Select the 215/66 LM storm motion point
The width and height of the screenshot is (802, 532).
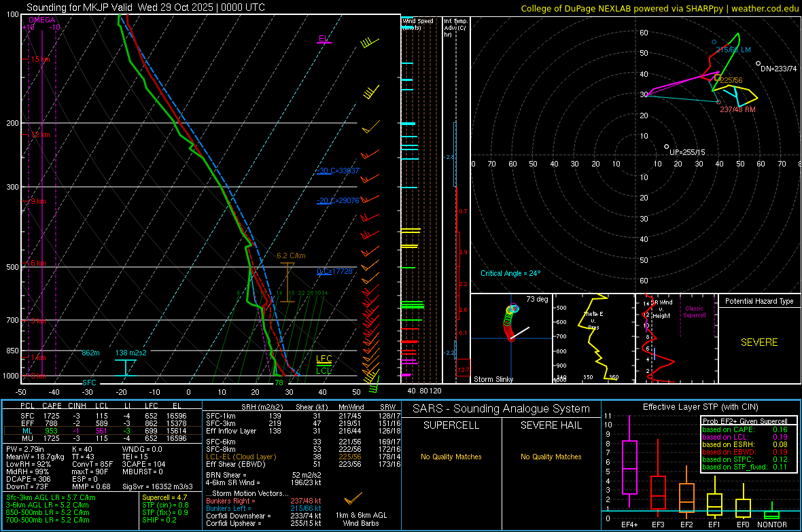pos(714,42)
